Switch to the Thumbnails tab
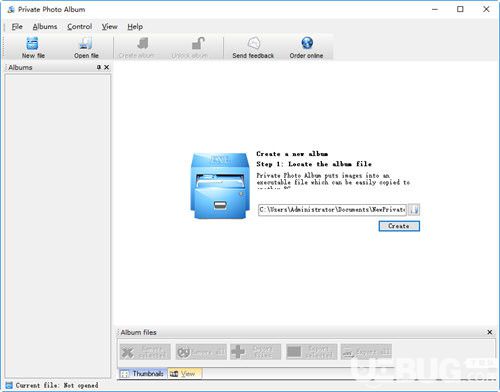 click(143, 374)
